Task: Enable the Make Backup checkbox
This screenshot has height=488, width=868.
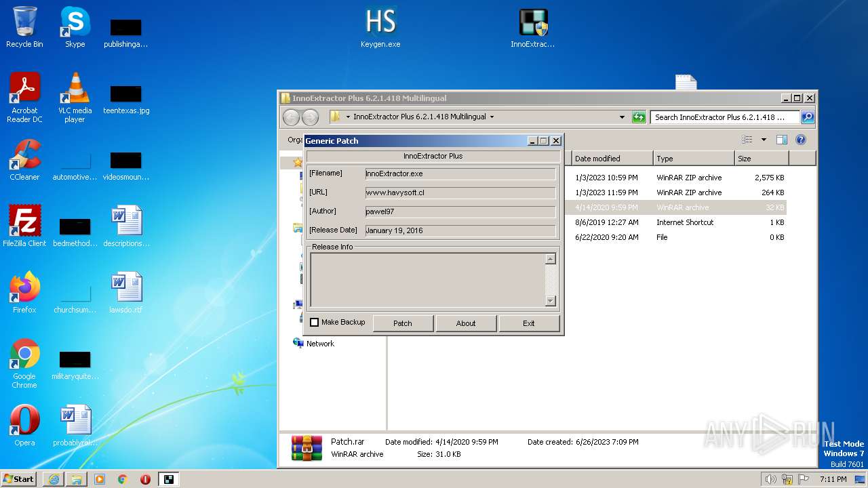Action: pos(314,323)
